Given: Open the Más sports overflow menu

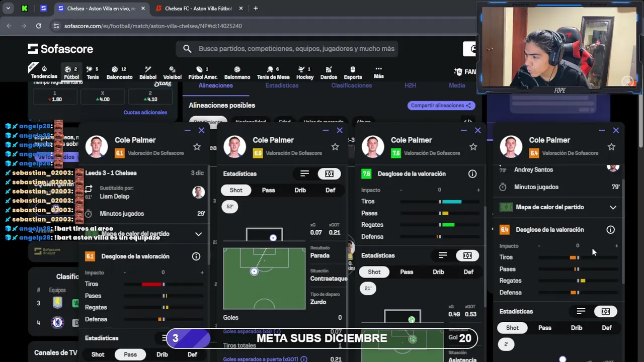Looking at the screenshot, I should pos(378,72).
